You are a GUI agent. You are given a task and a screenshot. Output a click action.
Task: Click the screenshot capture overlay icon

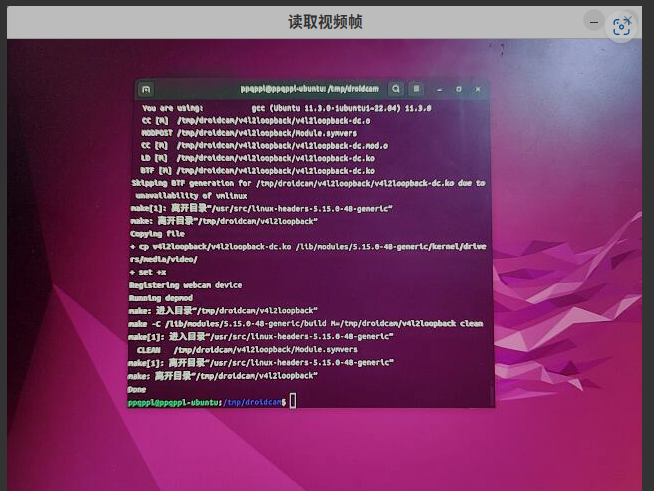click(621, 27)
